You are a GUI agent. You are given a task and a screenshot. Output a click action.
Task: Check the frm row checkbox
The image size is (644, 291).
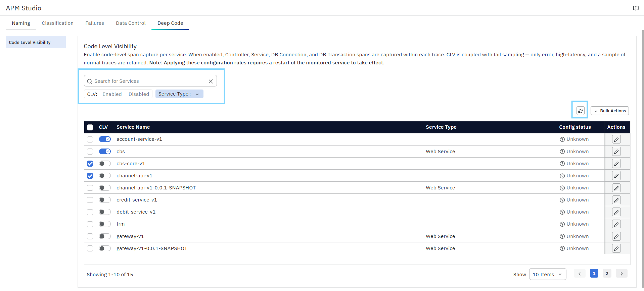(90, 224)
